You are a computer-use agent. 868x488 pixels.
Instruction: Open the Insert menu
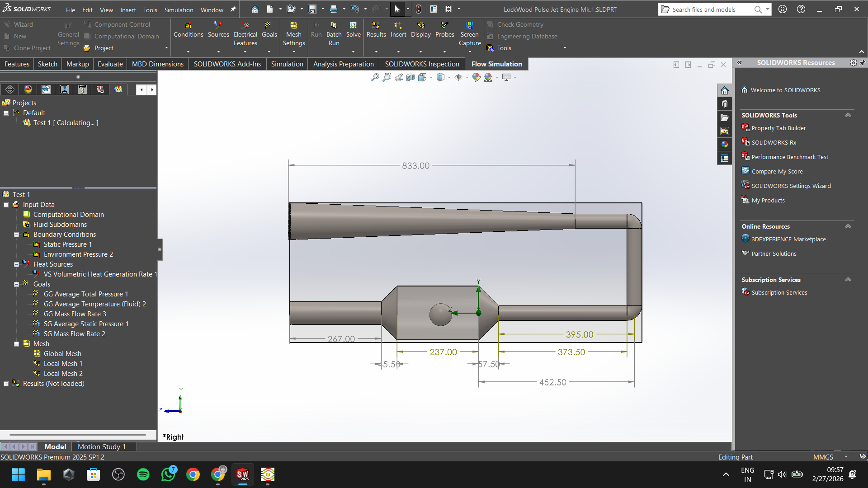[128, 9]
